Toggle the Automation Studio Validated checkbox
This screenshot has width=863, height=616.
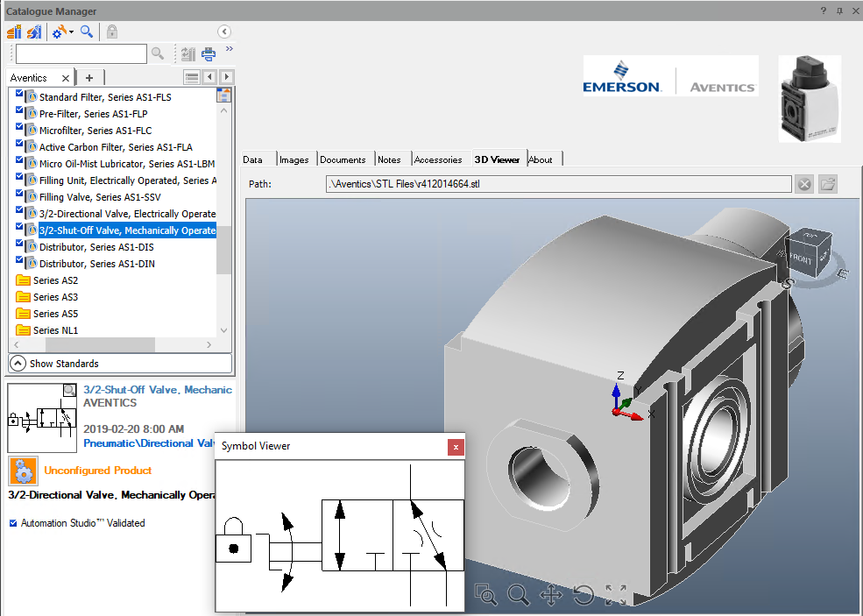(x=13, y=523)
